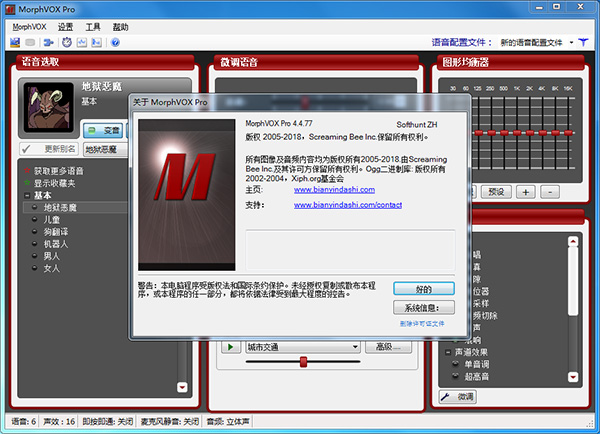This screenshot has height=434, width=600.
Task: Open the bianyindashi.com/contact support link
Action: click(348, 205)
